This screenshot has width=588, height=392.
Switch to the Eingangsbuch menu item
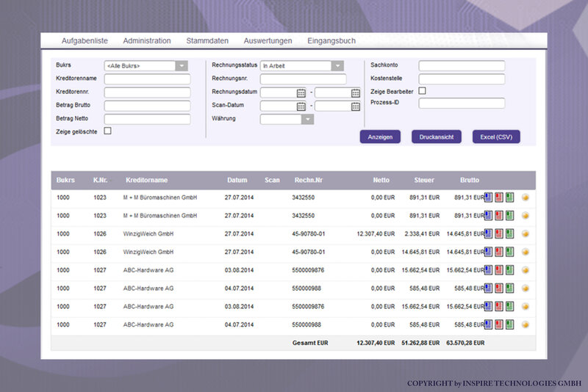click(x=331, y=41)
